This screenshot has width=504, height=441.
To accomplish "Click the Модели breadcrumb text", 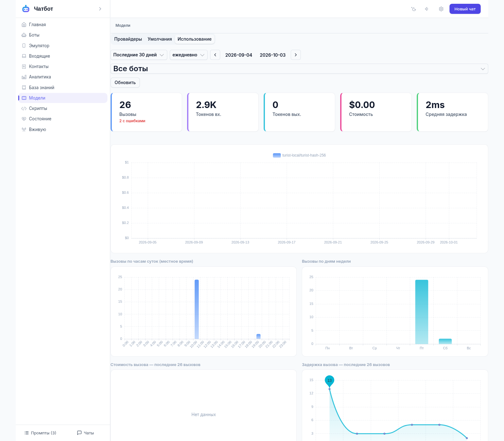I will [x=123, y=26].
